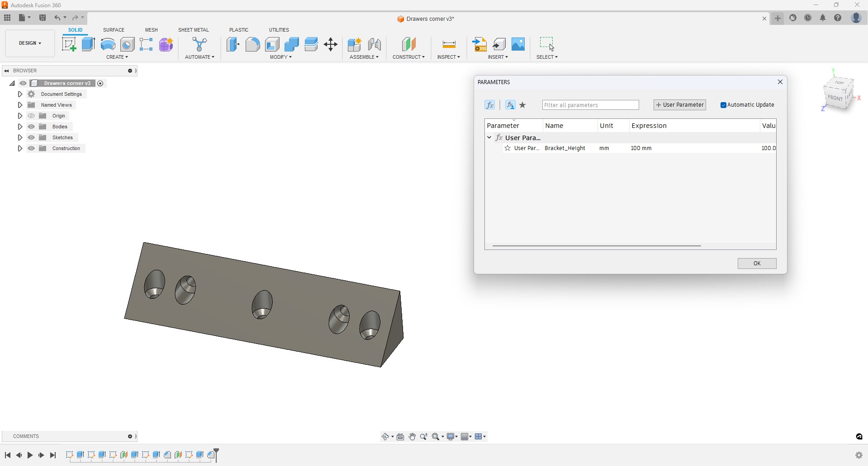
Task: Click the User Parameter button
Action: pos(680,105)
